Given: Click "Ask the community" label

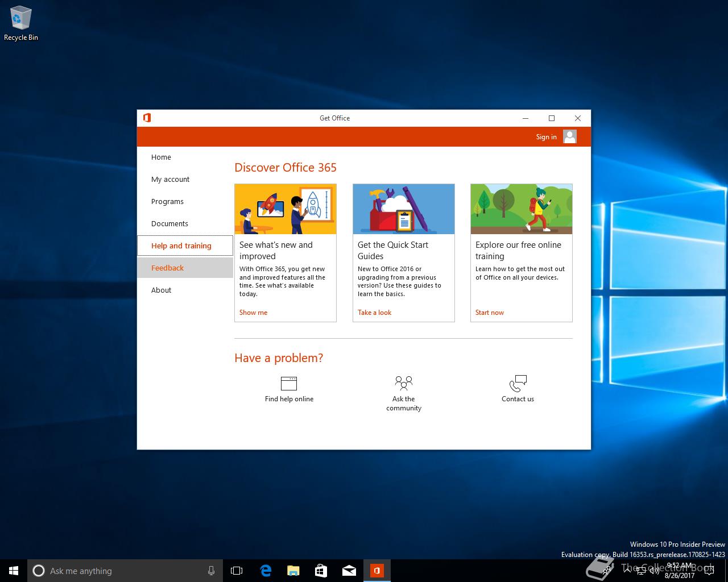Looking at the screenshot, I should [x=404, y=404].
